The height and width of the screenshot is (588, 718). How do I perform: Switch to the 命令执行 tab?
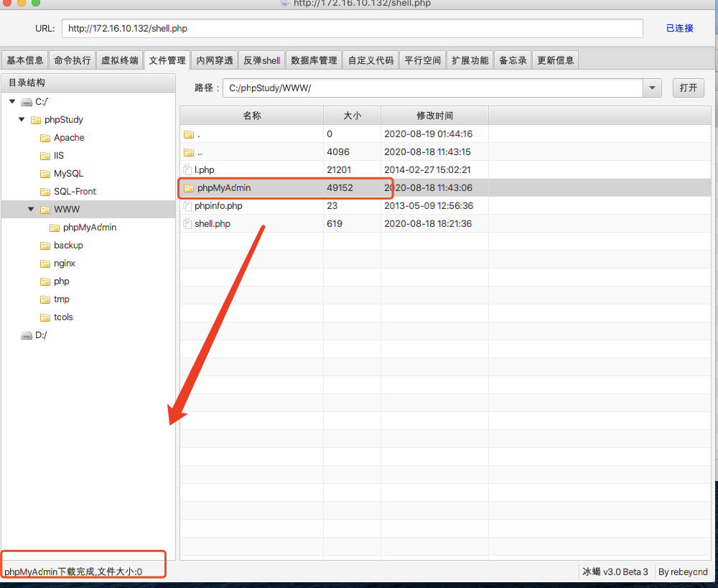[x=73, y=60]
